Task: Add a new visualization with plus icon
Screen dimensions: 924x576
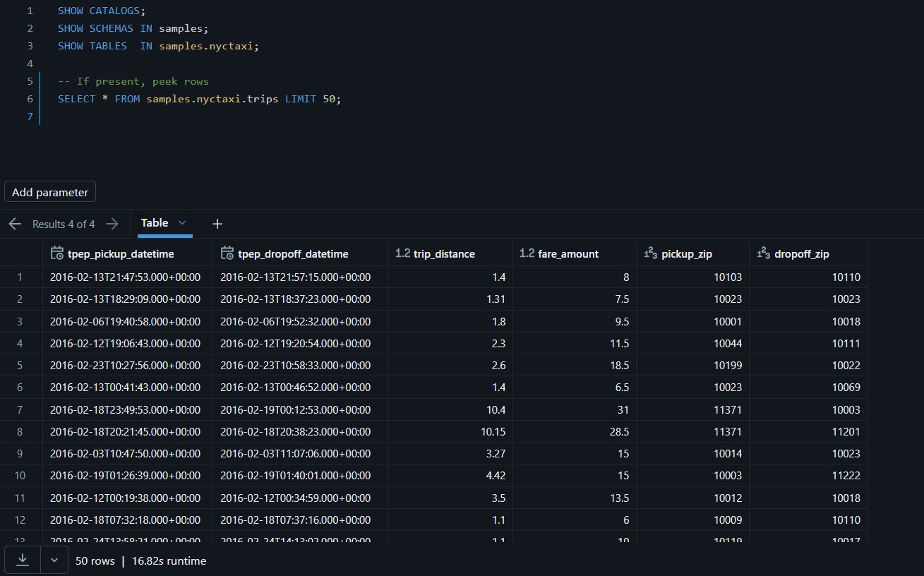Action: (x=217, y=224)
